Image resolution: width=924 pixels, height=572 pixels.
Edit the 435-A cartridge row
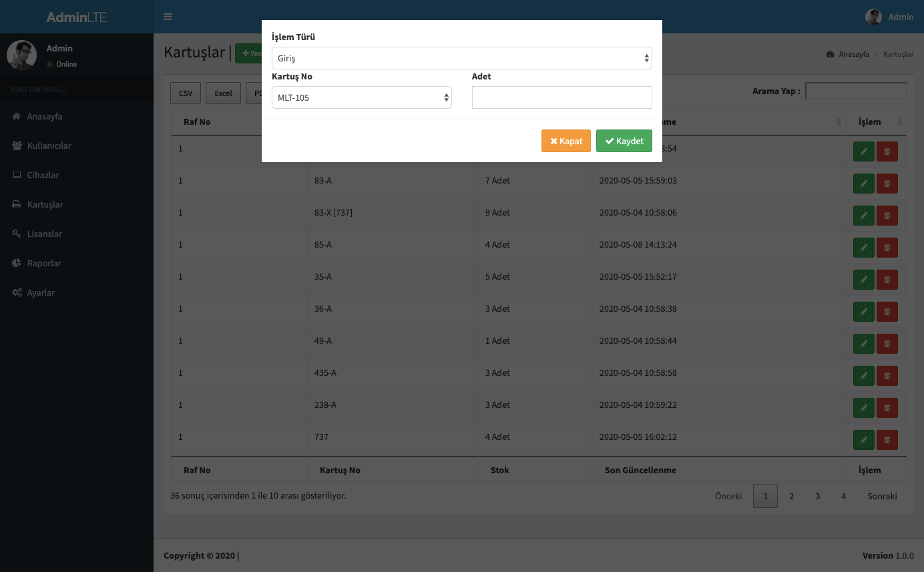click(864, 376)
